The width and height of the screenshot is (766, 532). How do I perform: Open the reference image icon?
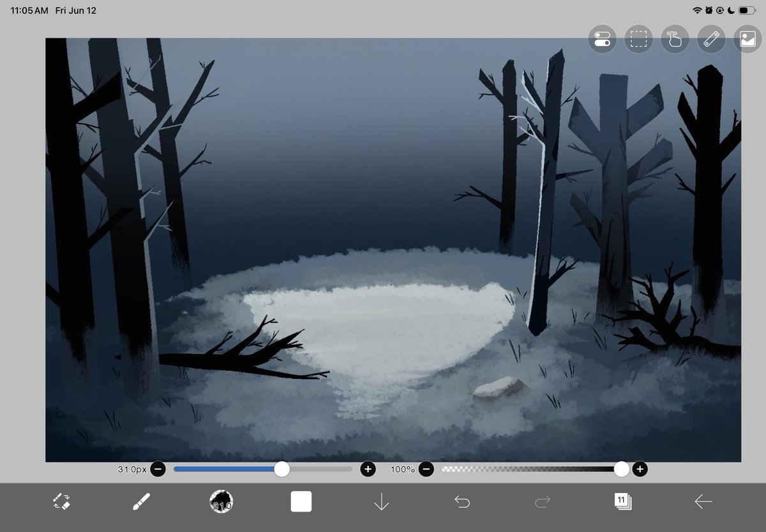(747, 39)
